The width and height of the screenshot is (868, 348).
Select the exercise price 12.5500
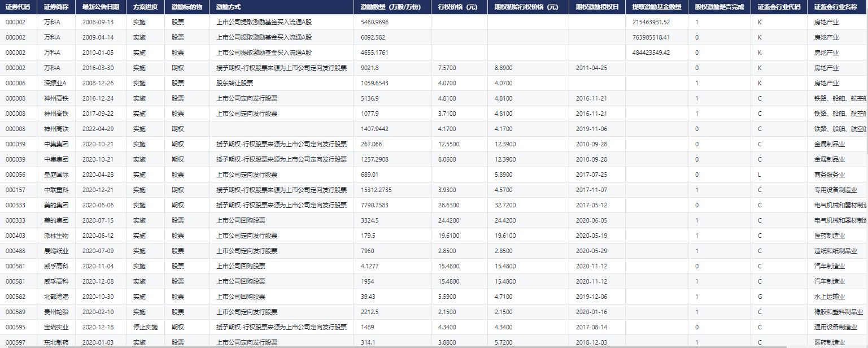click(x=449, y=144)
